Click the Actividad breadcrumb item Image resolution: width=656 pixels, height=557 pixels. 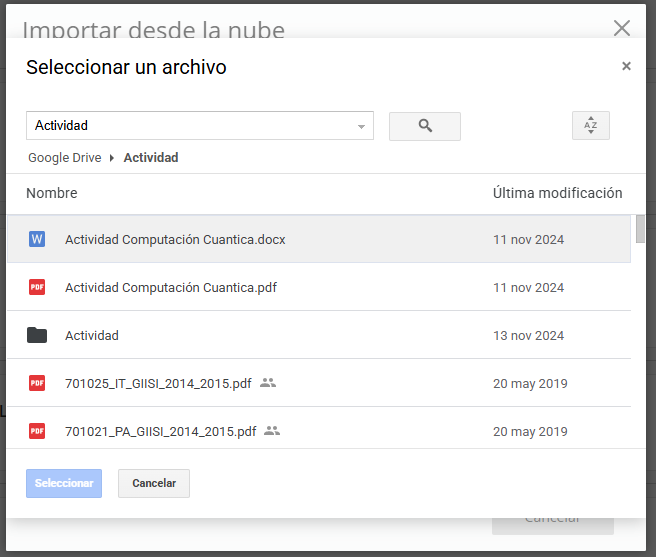pyautogui.click(x=151, y=158)
